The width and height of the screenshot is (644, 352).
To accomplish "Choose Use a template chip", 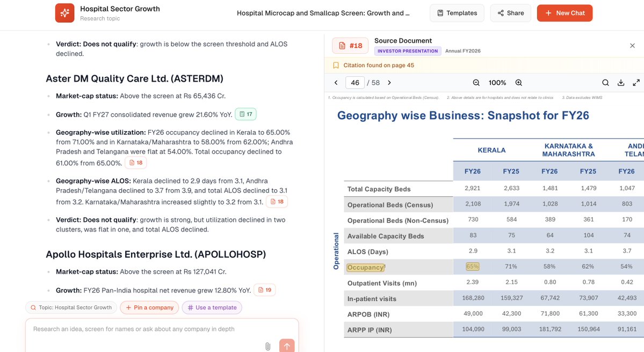I will click(x=212, y=307).
